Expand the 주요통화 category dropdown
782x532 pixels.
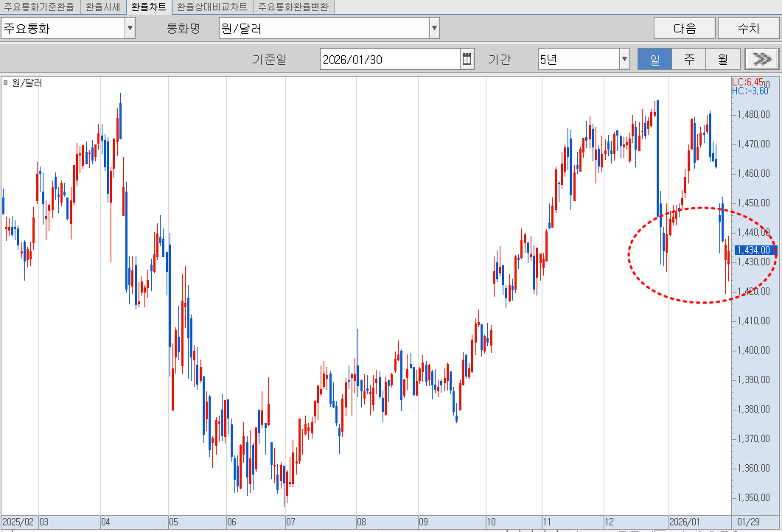click(x=130, y=29)
